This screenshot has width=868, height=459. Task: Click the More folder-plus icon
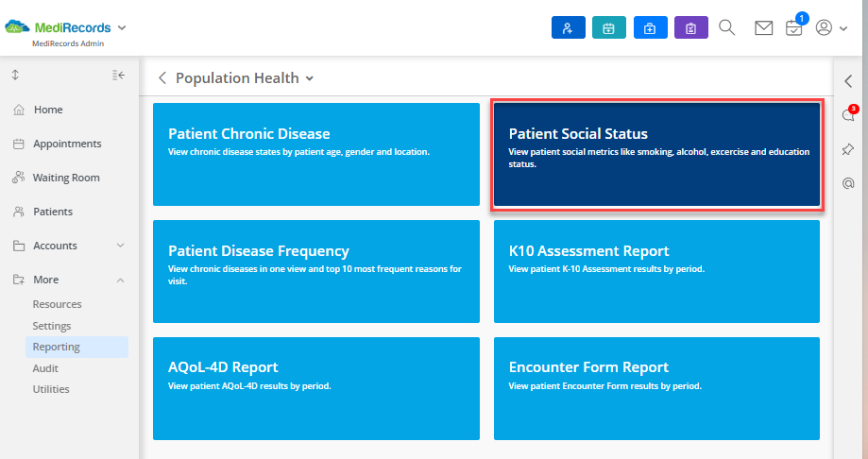19,280
